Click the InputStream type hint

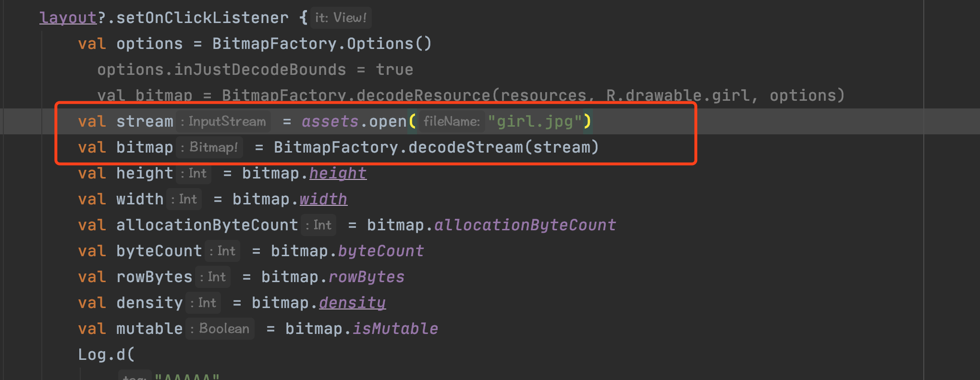[223, 121]
